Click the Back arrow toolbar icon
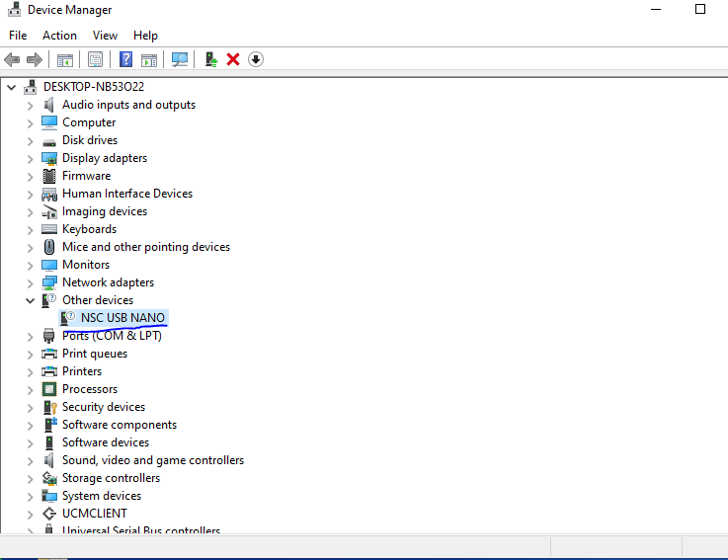 point(12,59)
